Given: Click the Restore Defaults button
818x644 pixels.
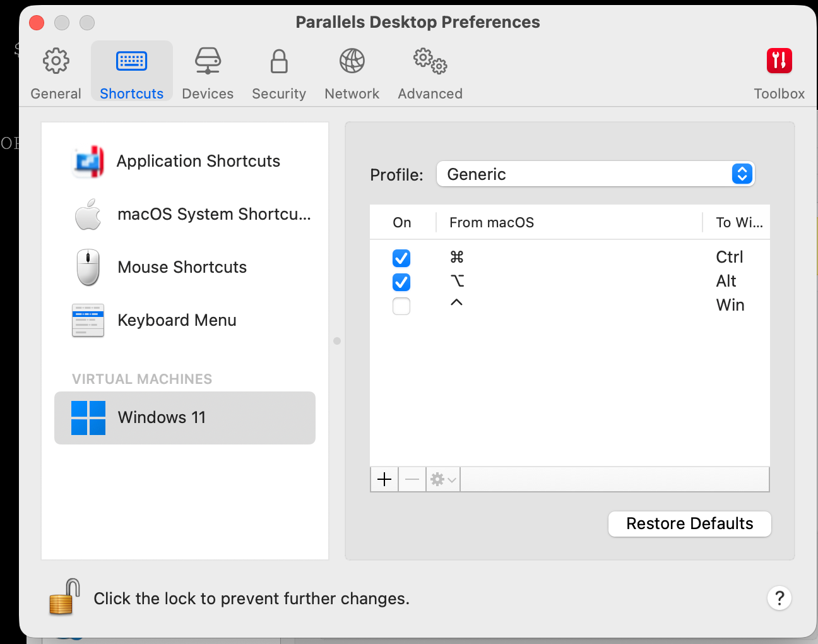Looking at the screenshot, I should [x=690, y=524].
